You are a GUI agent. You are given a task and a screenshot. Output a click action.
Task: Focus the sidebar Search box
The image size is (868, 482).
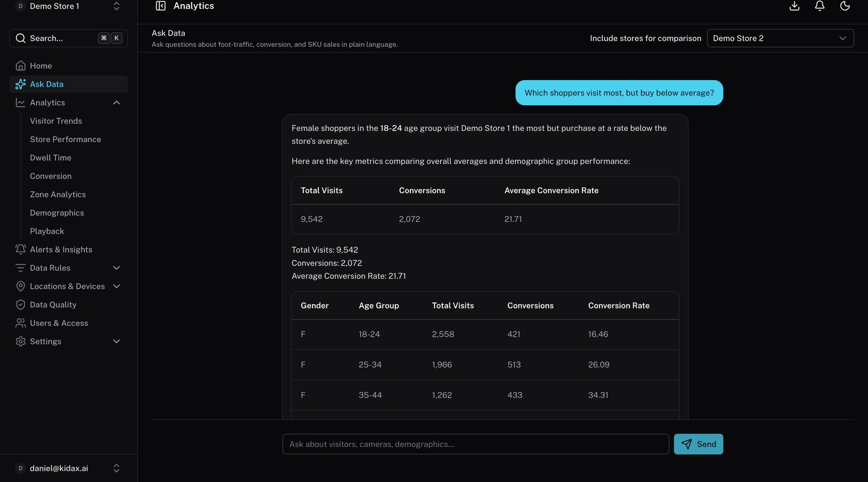(x=68, y=38)
